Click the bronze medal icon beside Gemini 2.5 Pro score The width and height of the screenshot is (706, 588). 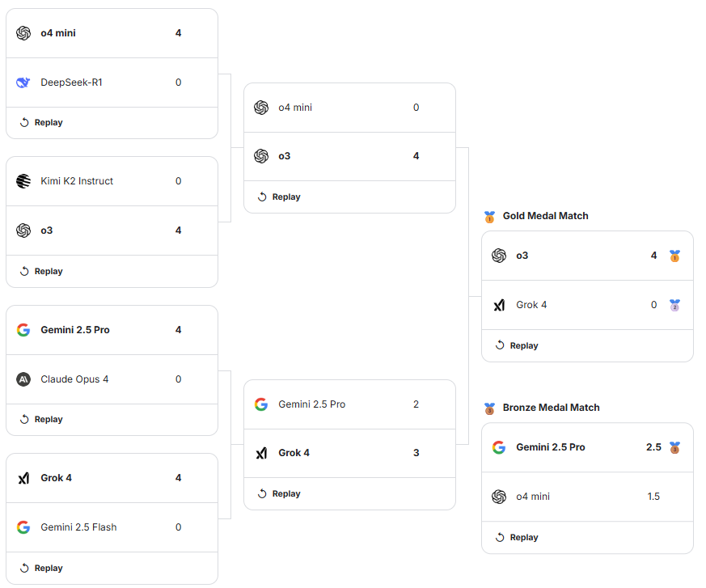click(674, 447)
